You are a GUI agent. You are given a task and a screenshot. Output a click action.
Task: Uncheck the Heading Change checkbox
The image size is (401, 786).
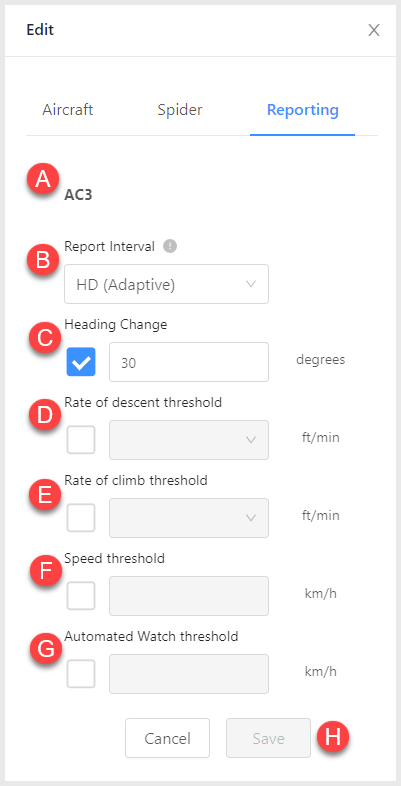pyautogui.click(x=81, y=362)
